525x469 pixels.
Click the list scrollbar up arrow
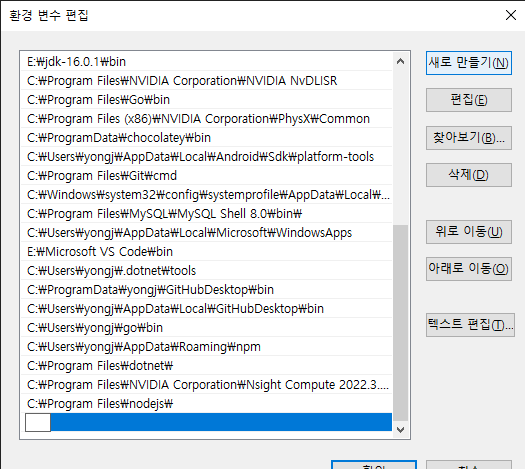tap(400, 61)
